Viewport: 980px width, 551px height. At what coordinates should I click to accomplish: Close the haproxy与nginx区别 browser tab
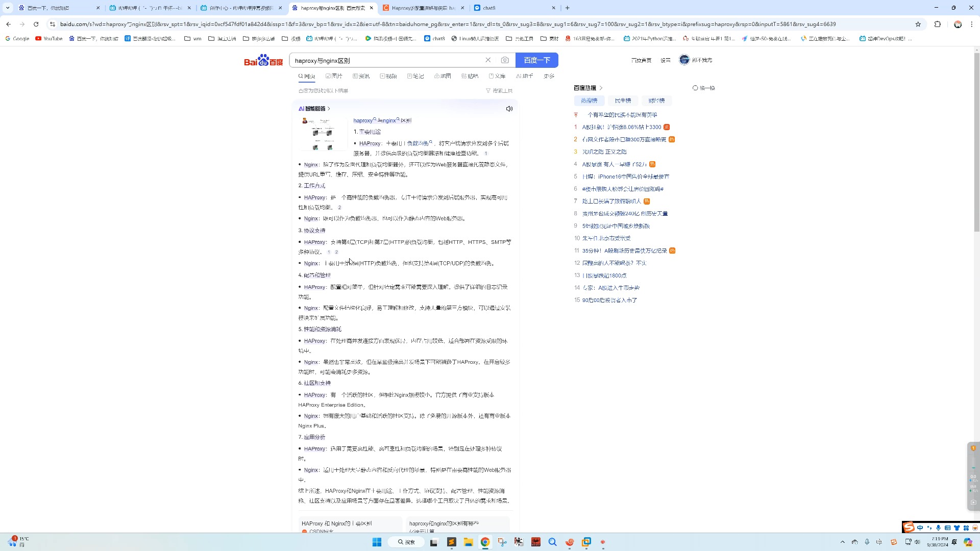pyautogui.click(x=371, y=8)
